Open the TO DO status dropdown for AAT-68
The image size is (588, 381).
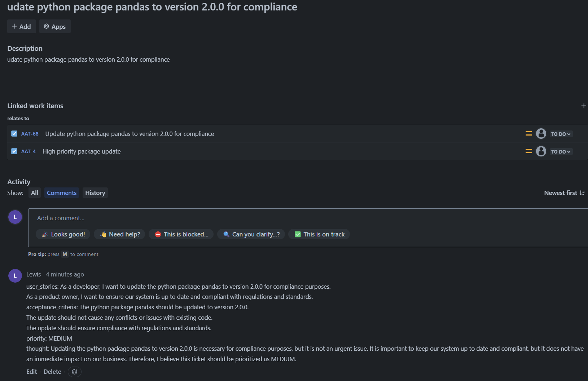pos(561,134)
